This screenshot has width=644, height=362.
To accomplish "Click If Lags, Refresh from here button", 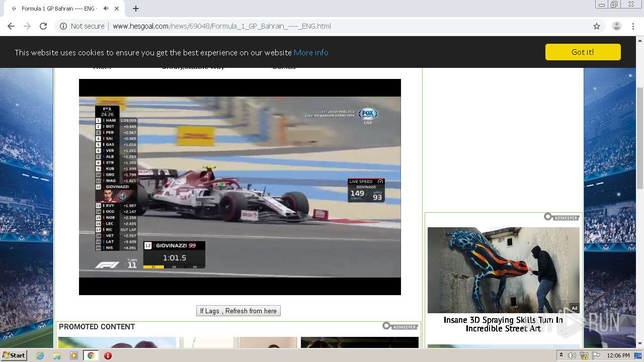I will tap(238, 311).
